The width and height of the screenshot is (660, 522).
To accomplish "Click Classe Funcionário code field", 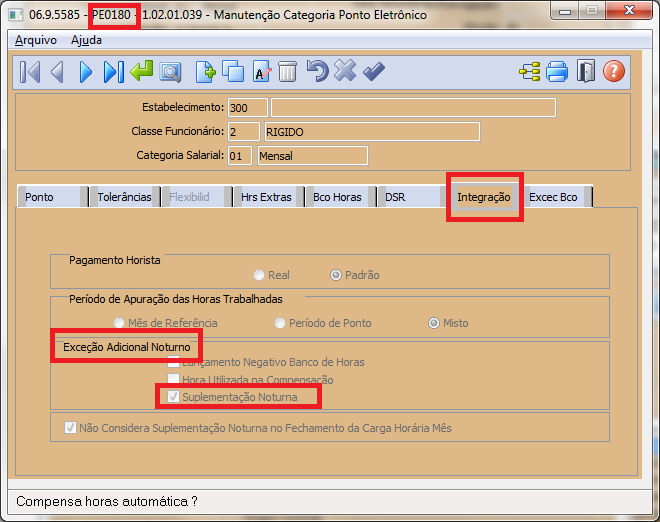I will coord(243,132).
